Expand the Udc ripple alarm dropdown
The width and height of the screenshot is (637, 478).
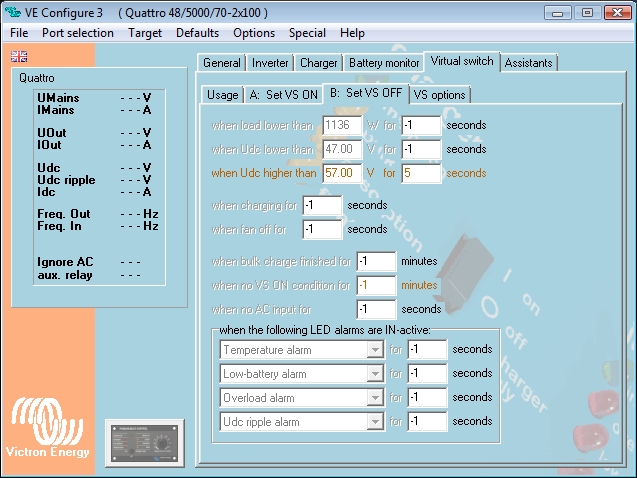(x=375, y=422)
